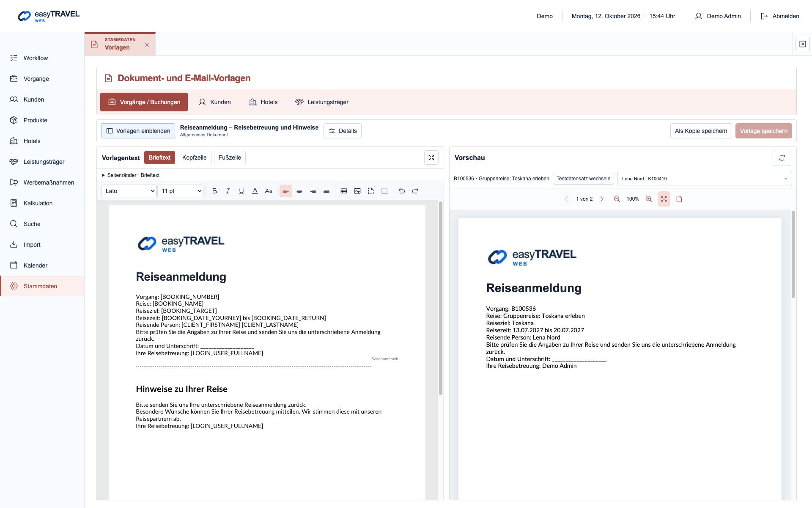Expand the editor to fullscreen
This screenshot has height=508, width=812.
tap(431, 157)
